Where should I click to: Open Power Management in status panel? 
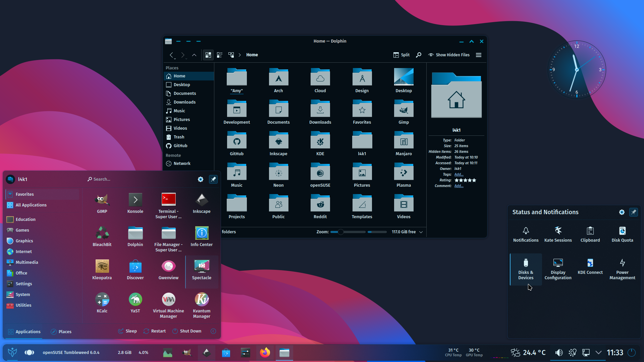click(622, 269)
